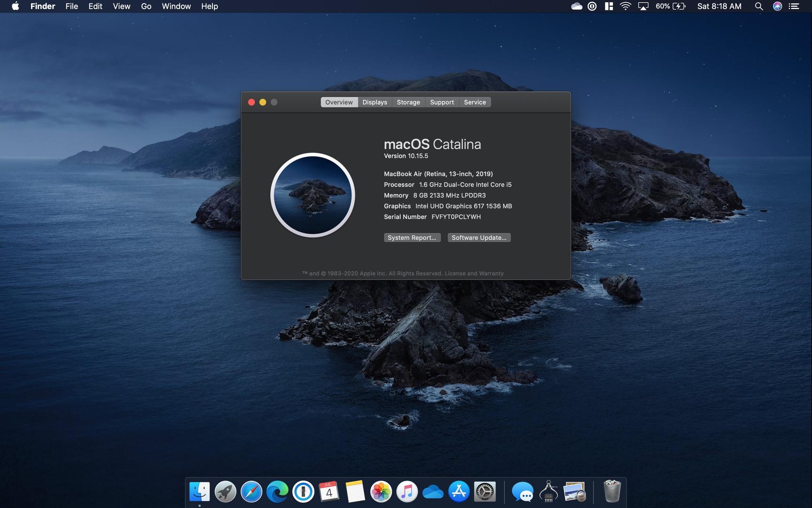Screen dimensions: 812x508
Task: Open the Apple menu
Action: pyautogui.click(x=15, y=6)
